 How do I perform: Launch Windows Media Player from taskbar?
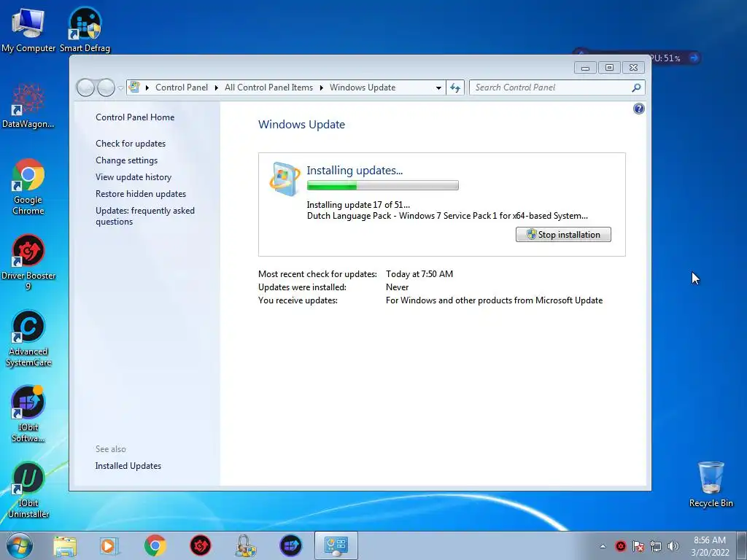[109, 545]
